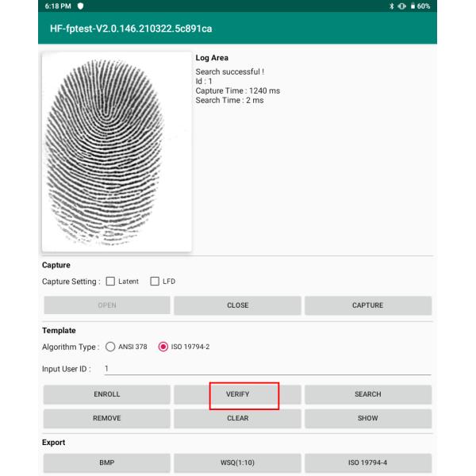Click the ISO 19794-4 export button
This screenshot has width=476, height=476.
pyautogui.click(x=367, y=463)
